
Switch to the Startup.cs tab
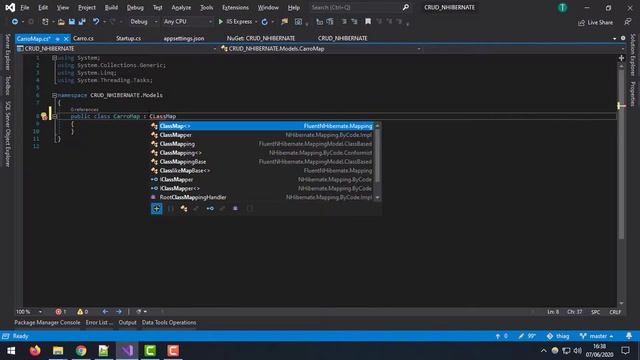pos(128,38)
